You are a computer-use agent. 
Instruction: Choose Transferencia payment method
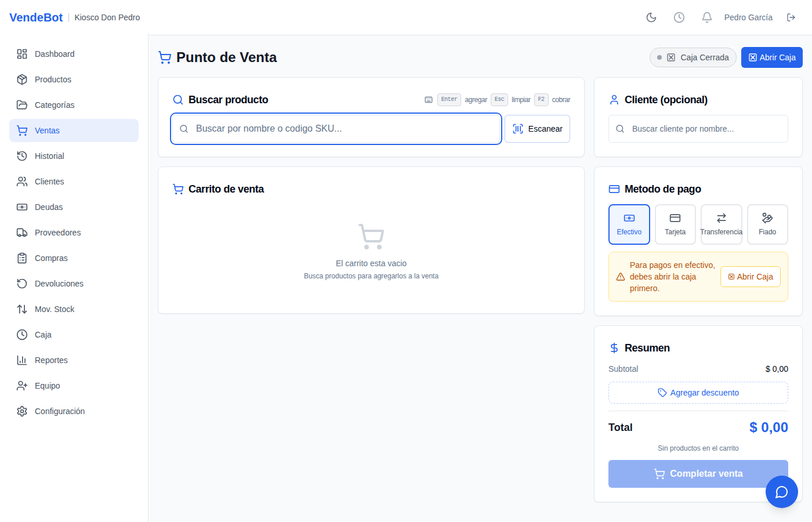722,224
